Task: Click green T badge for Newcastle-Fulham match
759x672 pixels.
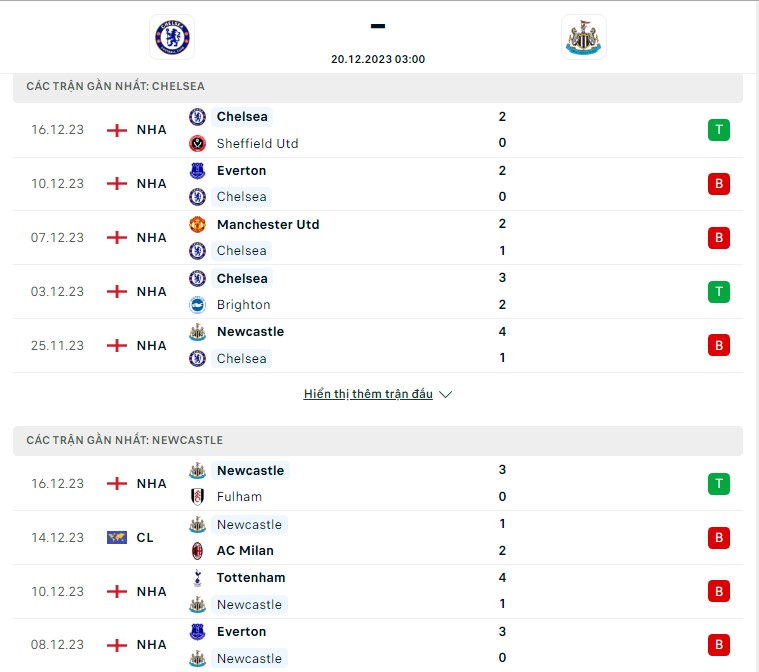Action: (719, 483)
